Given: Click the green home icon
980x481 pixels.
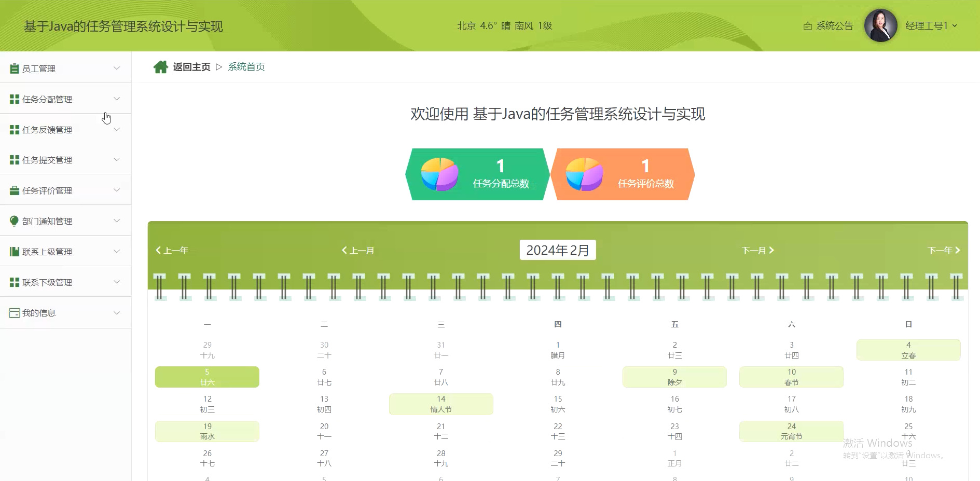Looking at the screenshot, I should [161, 67].
